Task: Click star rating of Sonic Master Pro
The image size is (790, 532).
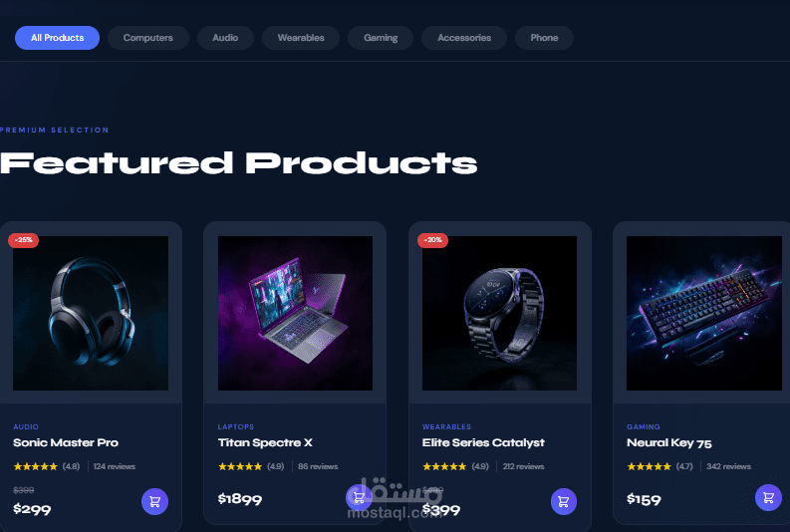Action: click(x=35, y=466)
